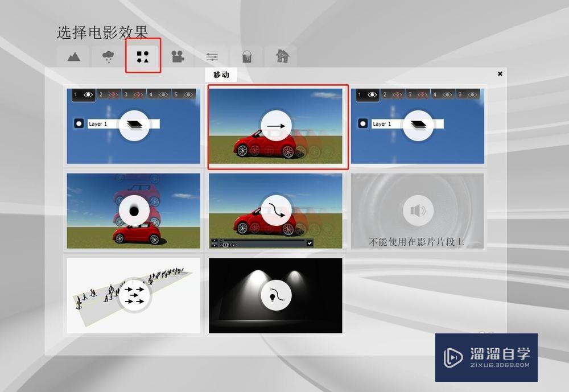The width and height of the screenshot is (569, 392).
Task: Open the weather cloud effects tab
Action: pyautogui.click(x=108, y=57)
